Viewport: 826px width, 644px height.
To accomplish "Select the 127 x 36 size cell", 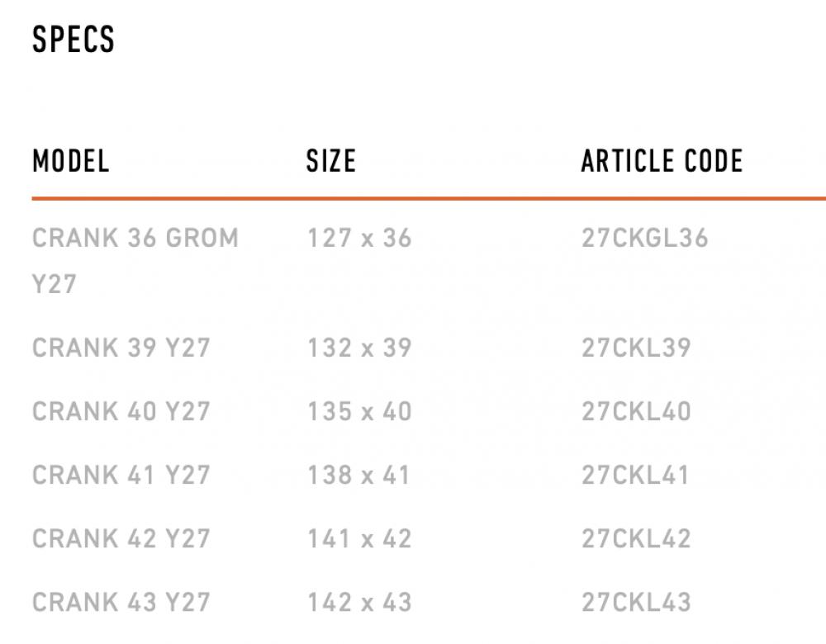I will pyautogui.click(x=359, y=239).
